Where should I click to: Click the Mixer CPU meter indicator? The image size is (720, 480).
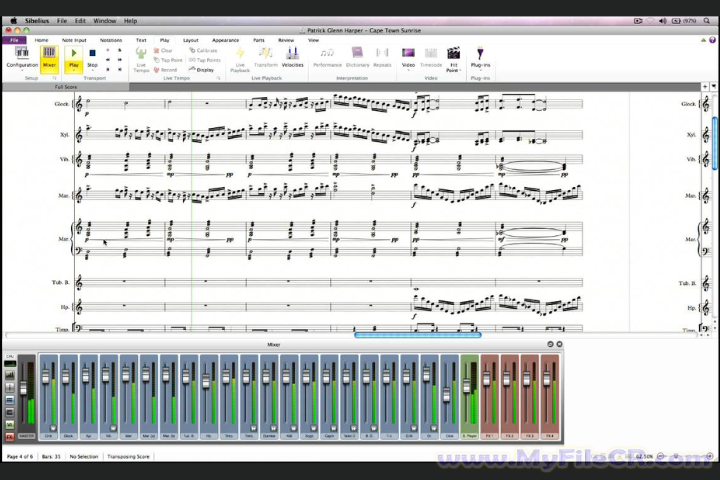coord(10,363)
